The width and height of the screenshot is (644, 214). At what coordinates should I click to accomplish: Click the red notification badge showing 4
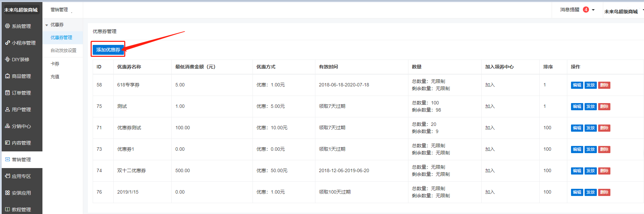point(586,10)
